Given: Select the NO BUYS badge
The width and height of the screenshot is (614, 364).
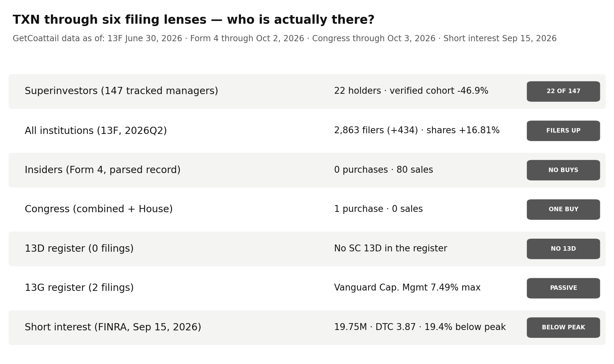Looking at the screenshot, I should tap(563, 170).
